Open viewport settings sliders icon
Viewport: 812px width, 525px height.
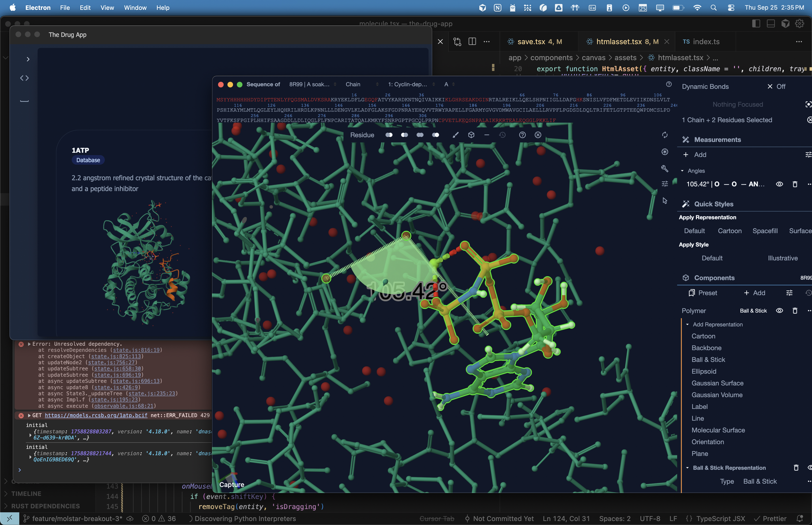tap(665, 184)
